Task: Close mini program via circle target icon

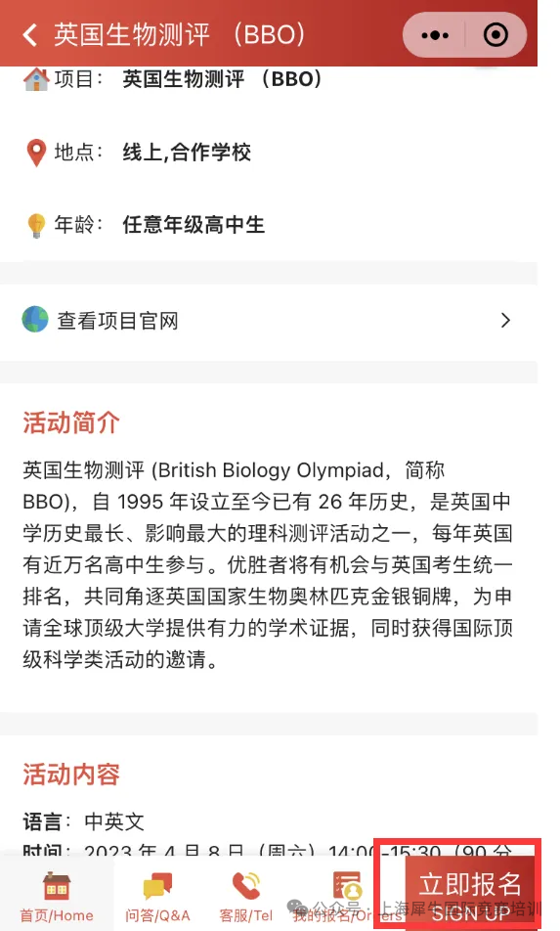Action: 495,35
